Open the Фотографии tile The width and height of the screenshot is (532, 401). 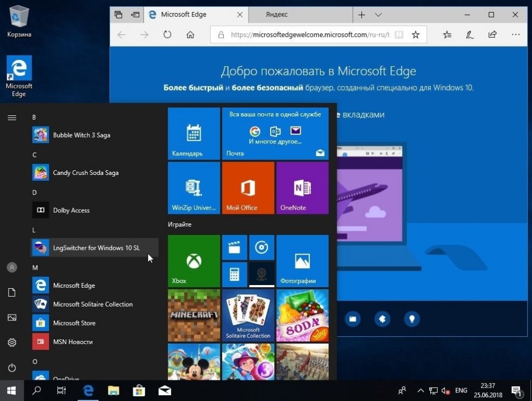pos(302,261)
